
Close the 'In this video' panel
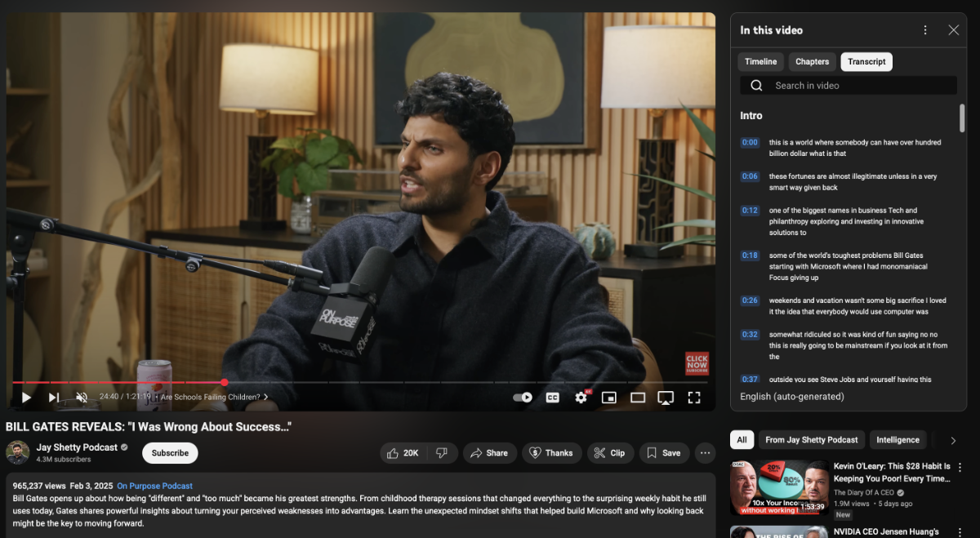pos(953,30)
